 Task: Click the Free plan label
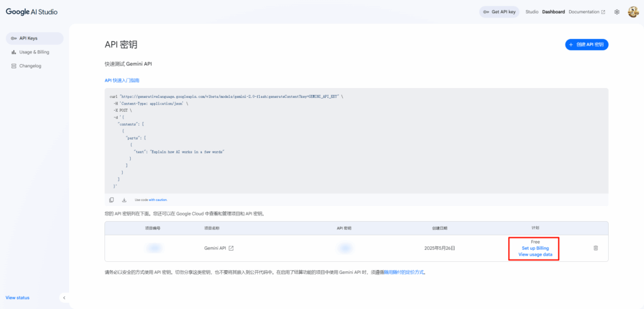point(535,242)
